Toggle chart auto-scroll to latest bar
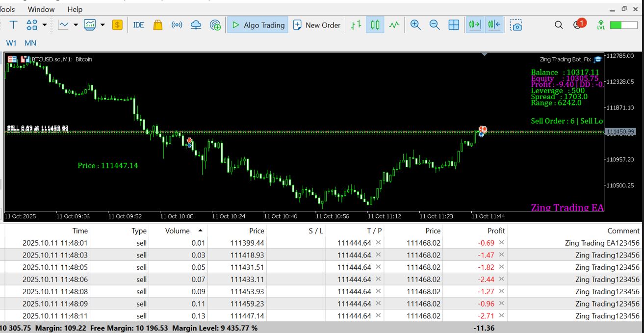644x333 pixels. (x=475, y=25)
